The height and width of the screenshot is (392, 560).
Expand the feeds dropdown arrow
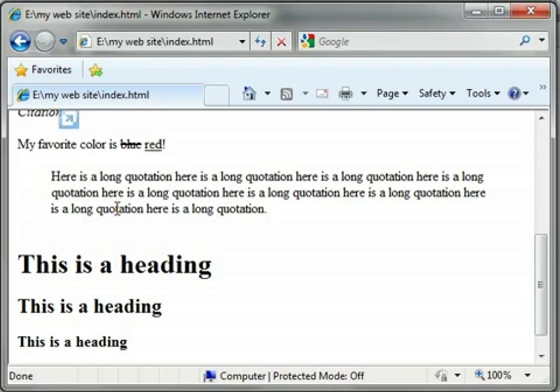click(x=305, y=94)
